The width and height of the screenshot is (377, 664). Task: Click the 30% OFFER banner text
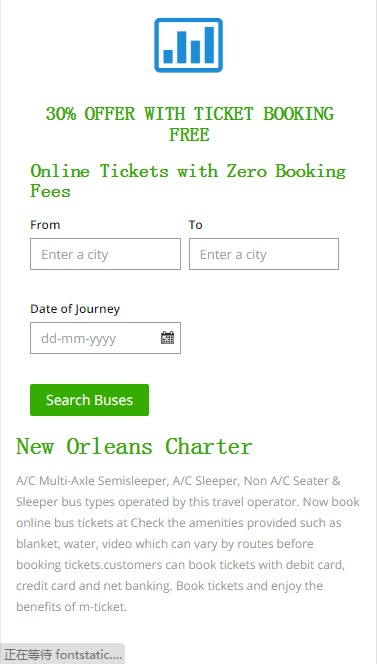189,124
